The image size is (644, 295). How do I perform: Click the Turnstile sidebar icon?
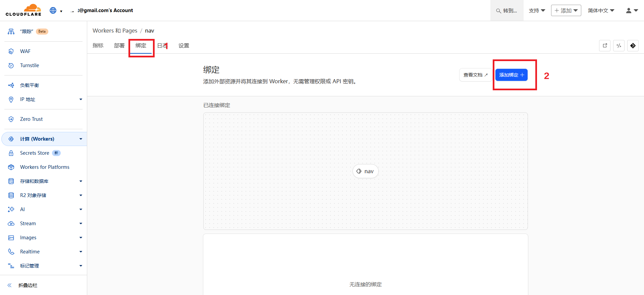pyautogui.click(x=11, y=65)
